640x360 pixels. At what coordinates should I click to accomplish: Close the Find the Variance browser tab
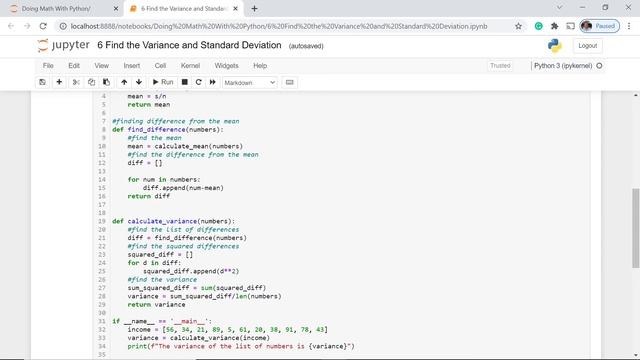click(x=236, y=9)
